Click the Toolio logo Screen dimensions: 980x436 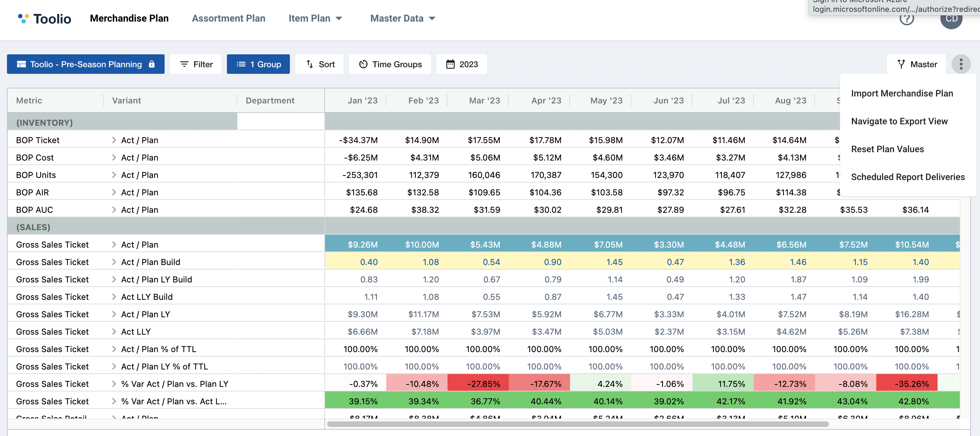pos(45,18)
